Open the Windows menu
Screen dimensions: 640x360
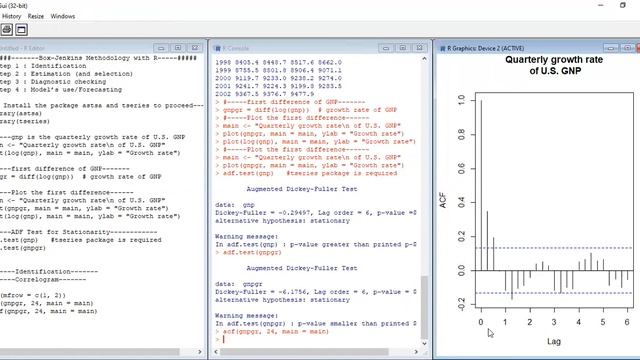(62, 16)
